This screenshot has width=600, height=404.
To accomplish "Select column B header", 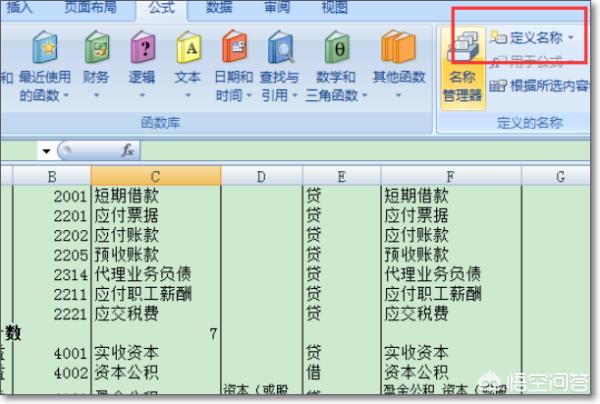I will click(x=52, y=176).
